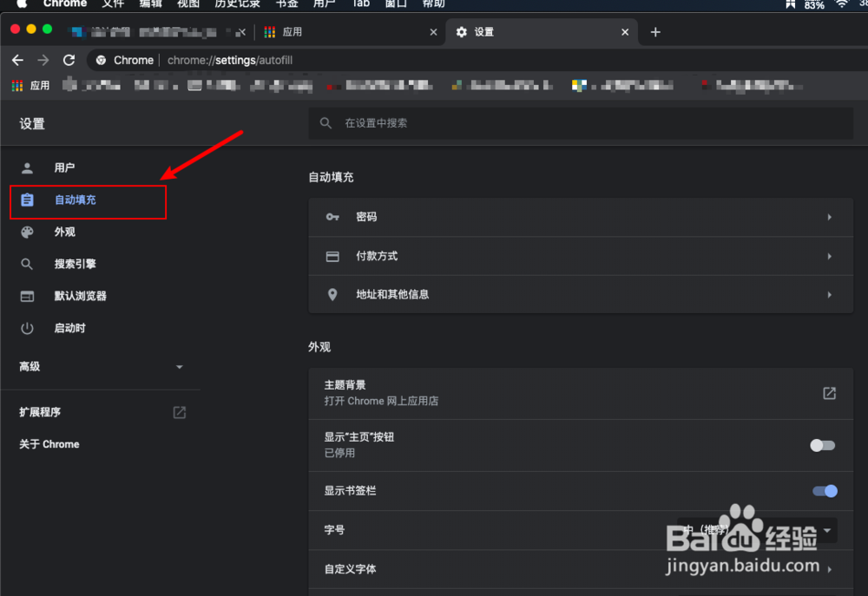Click the 地址和其他信息 location pin icon
Image resolution: width=868 pixels, height=596 pixels.
click(x=332, y=294)
